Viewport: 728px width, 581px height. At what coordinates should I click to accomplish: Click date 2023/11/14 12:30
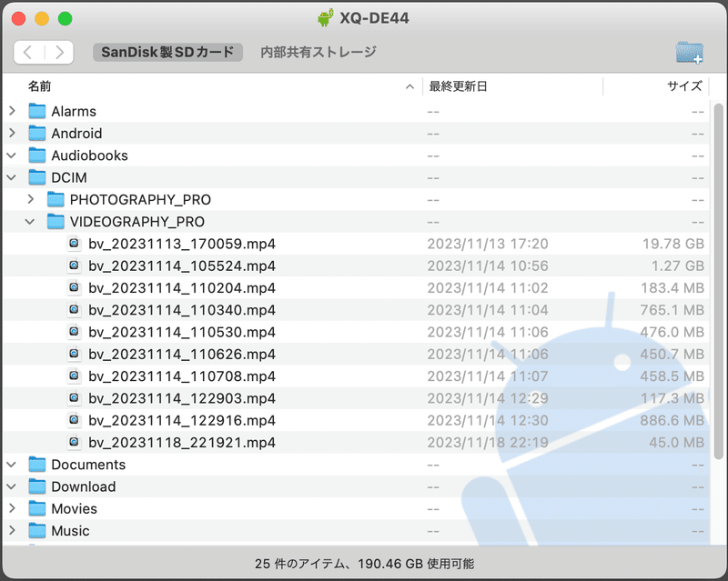coord(488,420)
